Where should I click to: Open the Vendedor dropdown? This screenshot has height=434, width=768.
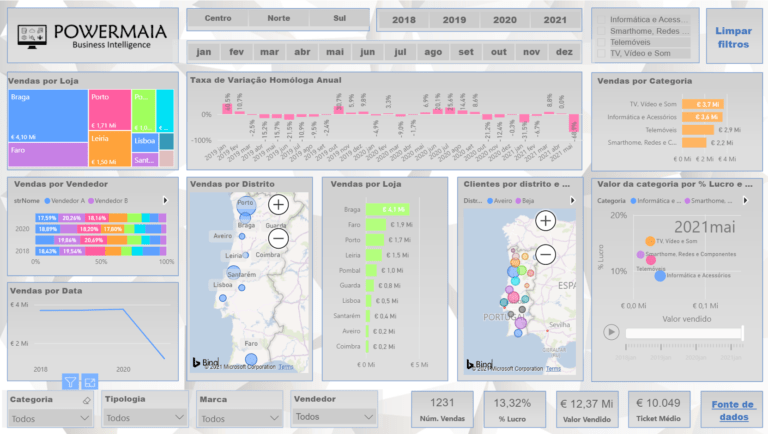334,416
